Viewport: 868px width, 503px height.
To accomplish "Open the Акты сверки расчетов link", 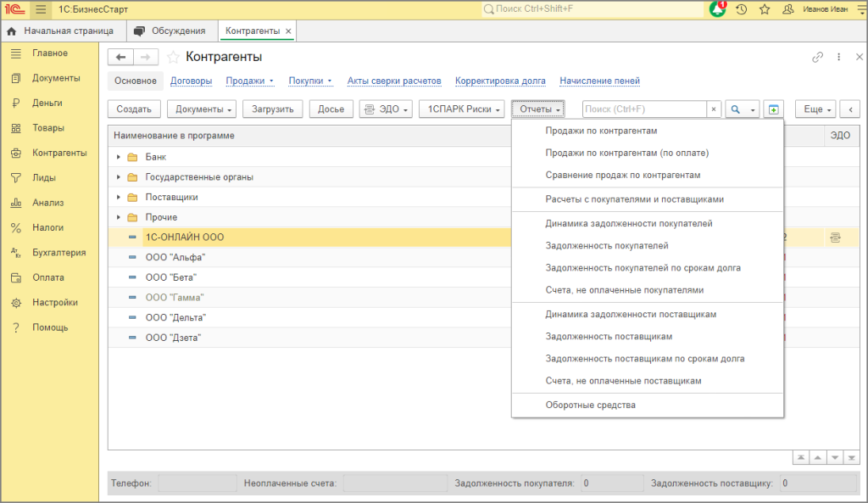I will pyautogui.click(x=394, y=81).
